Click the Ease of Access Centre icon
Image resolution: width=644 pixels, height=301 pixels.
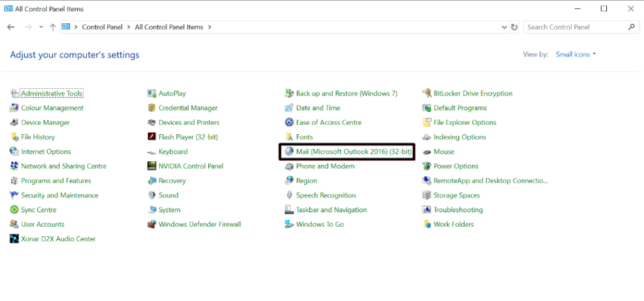click(x=289, y=123)
